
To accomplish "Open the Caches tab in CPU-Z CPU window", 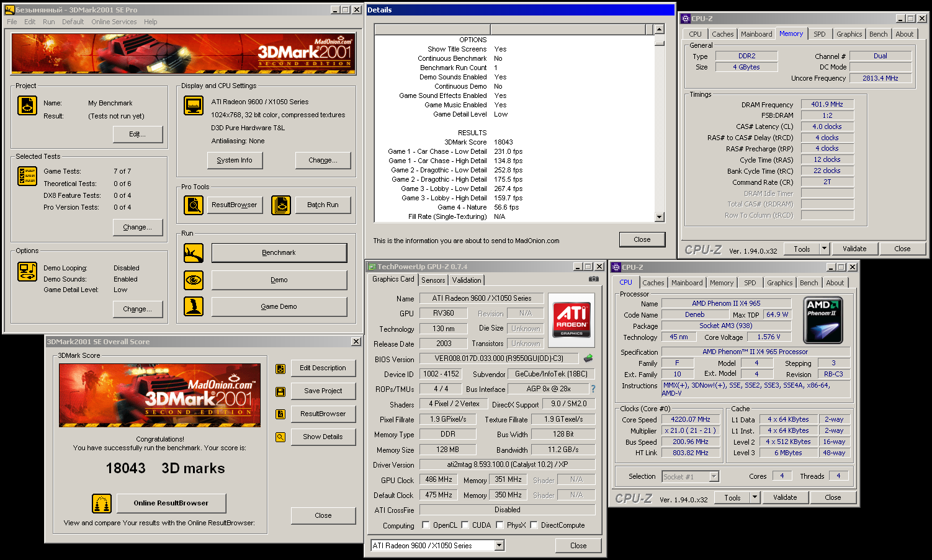I will [653, 283].
